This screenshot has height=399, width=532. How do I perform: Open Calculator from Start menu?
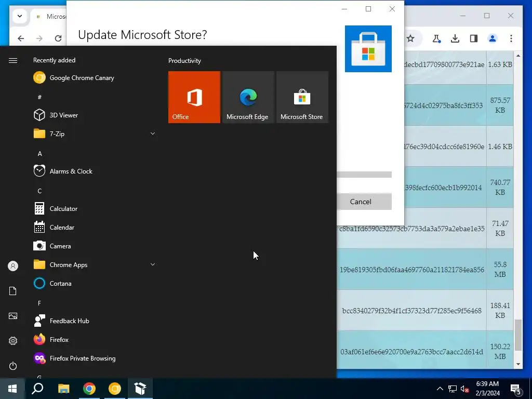pyautogui.click(x=95, y=209)
